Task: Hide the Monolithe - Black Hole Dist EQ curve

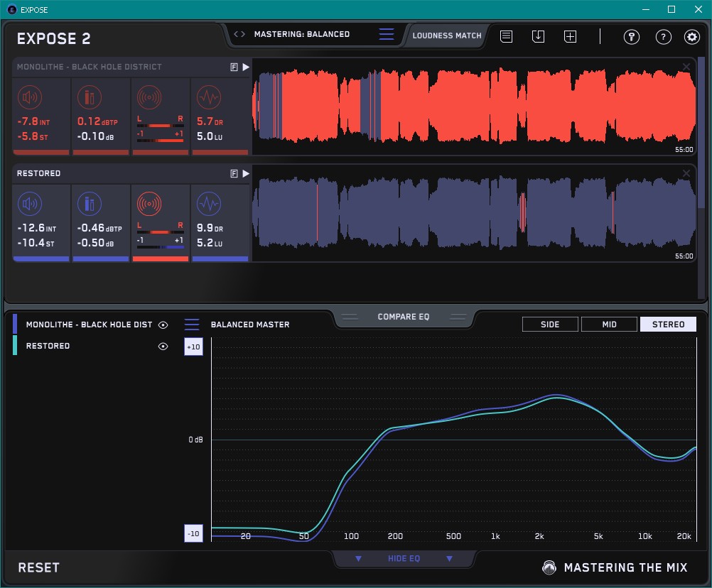Action: [x=163, y=325]
